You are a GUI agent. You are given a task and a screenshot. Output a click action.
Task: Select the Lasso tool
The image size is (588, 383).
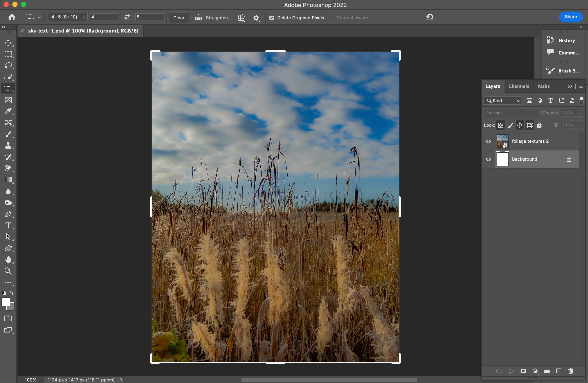coord(8,66)
